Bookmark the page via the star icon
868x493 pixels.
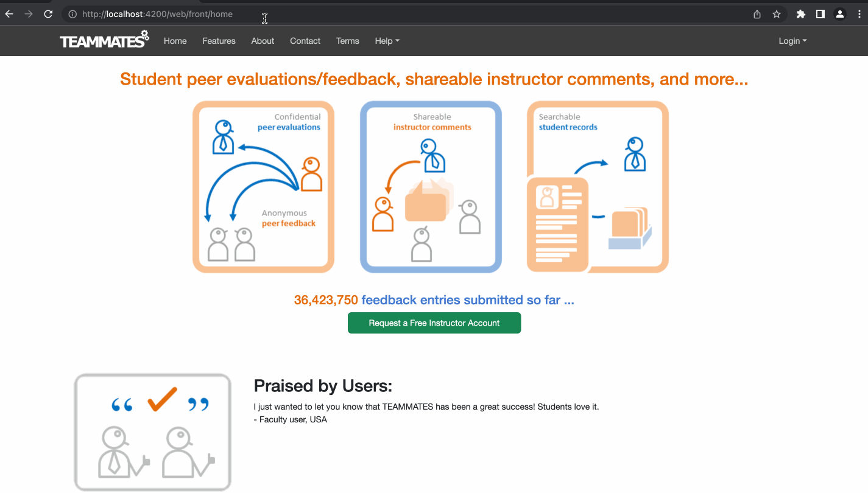[777, 13]
